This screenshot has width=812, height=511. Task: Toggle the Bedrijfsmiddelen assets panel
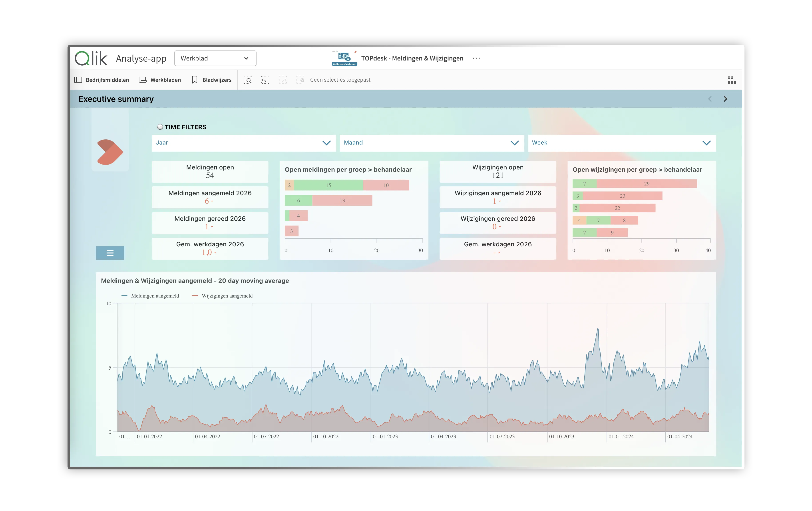point(101,80)
